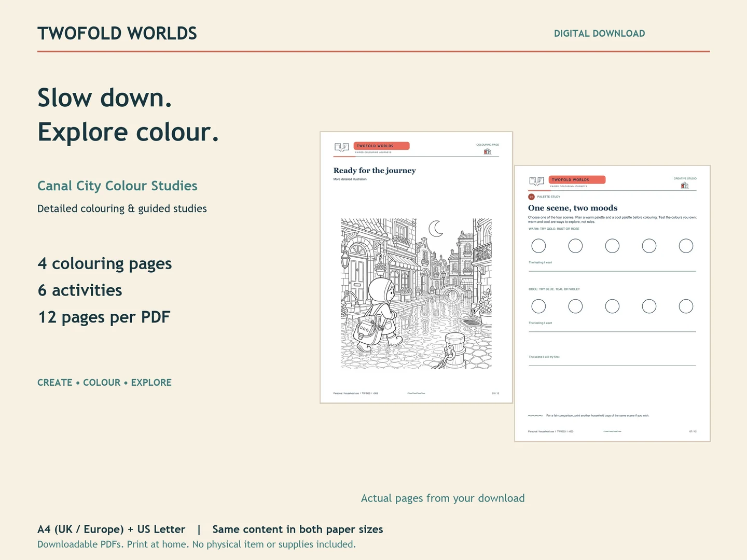Viewport: 747px width, 560px height.
Task: Click 'Actual pages from your download' caption
Action: coord(442,498)
